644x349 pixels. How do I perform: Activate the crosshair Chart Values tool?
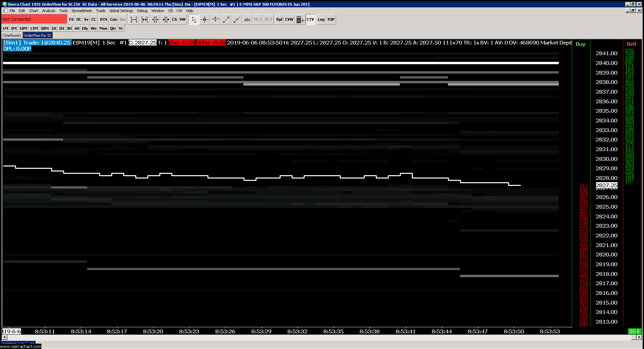(204, 19)
